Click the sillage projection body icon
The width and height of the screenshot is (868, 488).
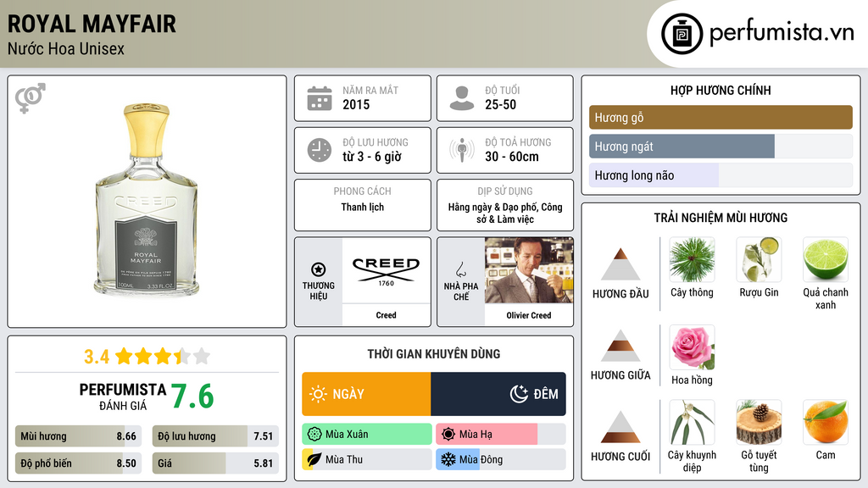tap(461, 150)
